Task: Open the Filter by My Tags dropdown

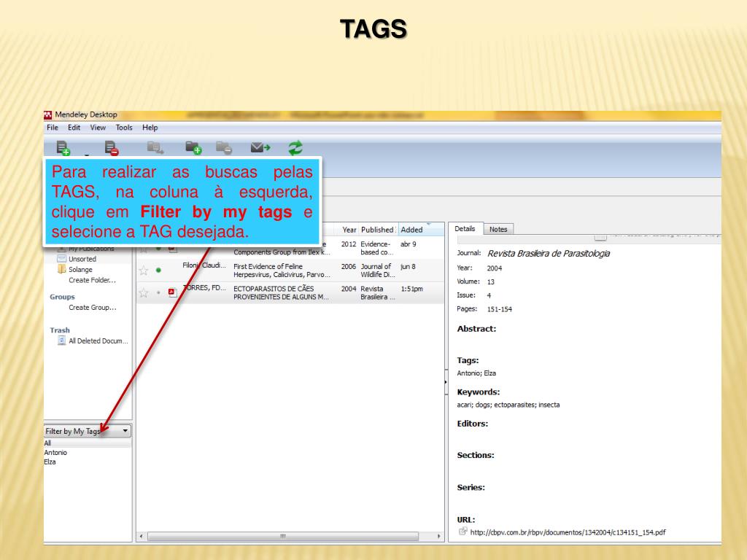Action: [x=88, y=431]
